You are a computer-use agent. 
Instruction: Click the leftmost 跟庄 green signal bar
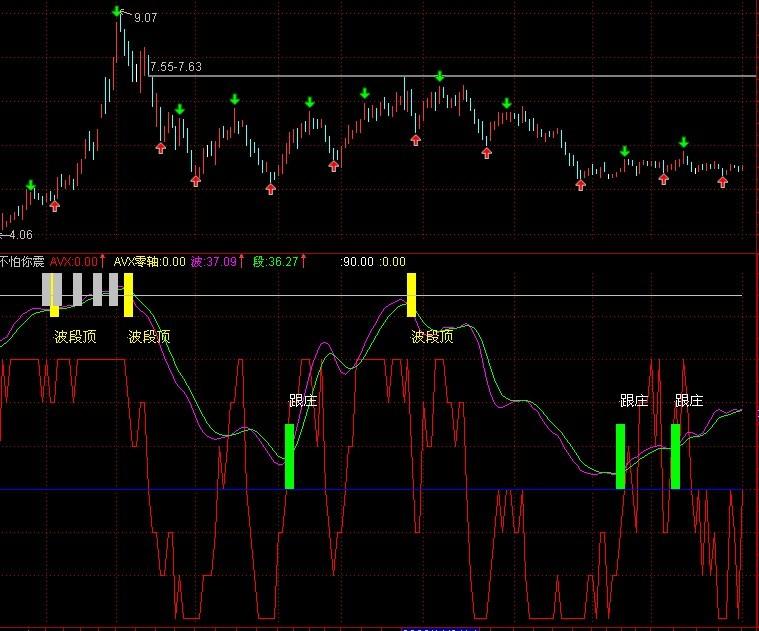click(290, 456)
